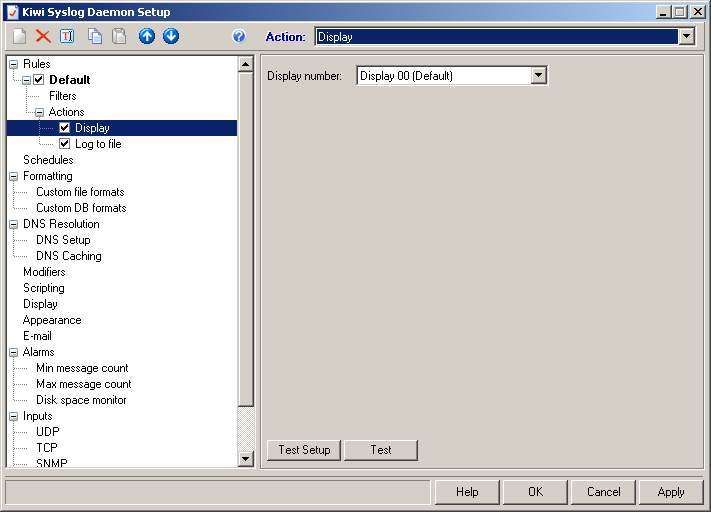Open help with the question mark icon
Image resolution: width=711 pixels, height=512 pixels.
click(239, 36)
